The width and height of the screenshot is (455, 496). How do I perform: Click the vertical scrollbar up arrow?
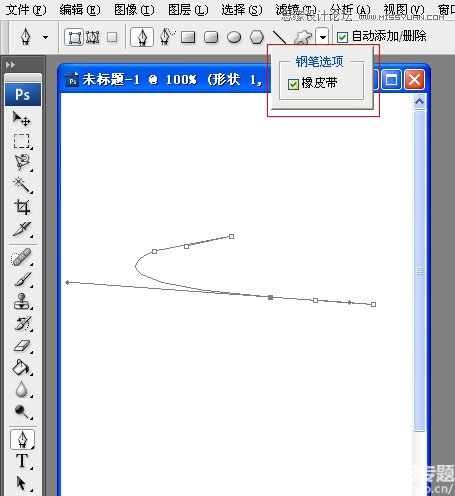(419, 101)
